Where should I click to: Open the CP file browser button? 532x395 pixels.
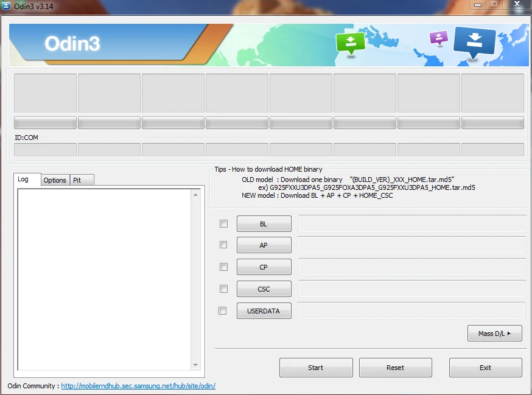click(264, 267)
